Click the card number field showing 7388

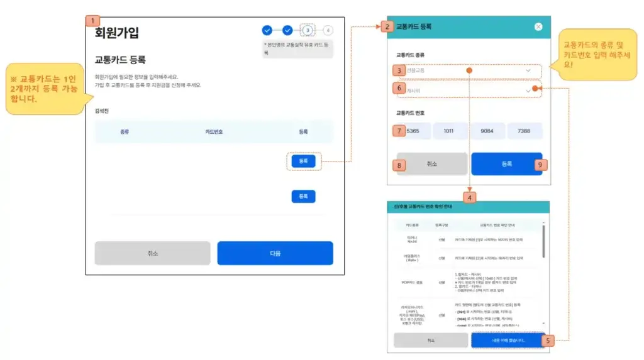pos(524,131)
